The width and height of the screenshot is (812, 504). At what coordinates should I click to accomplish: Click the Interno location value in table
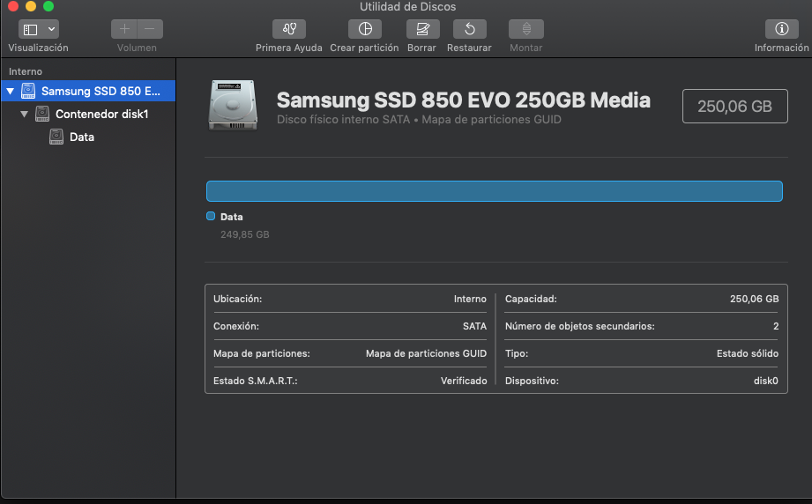coord(470,299)
